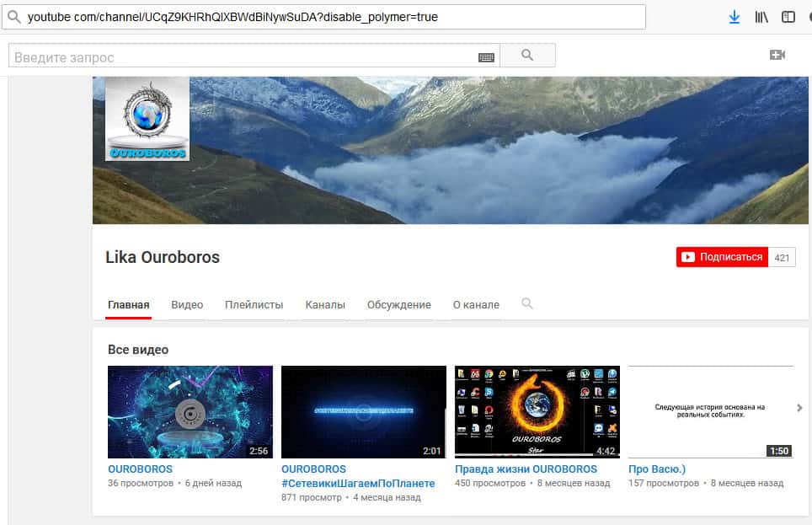Viewport: 812px width, 525px height.
Task: Click the red Подписаться button
Action: pyautogui.click(x=723, y=257)
